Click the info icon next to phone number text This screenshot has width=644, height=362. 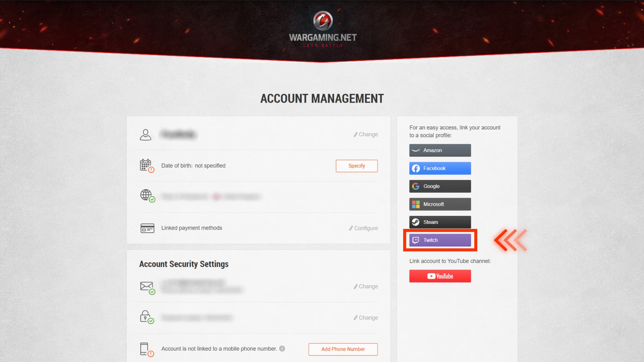coord(282,349)
